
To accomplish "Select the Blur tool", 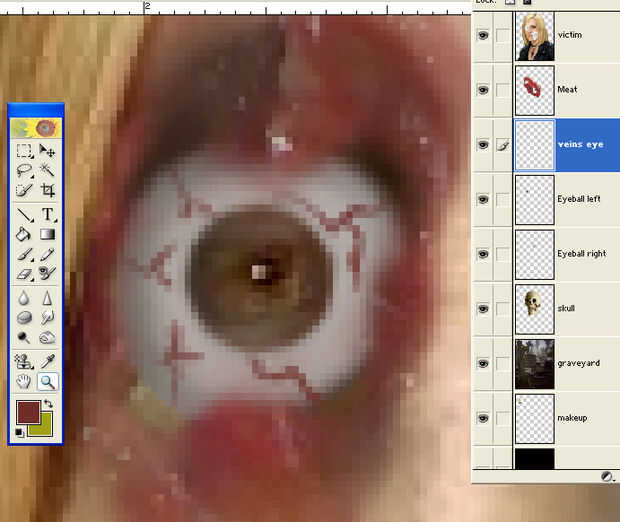I will (24, 298).
